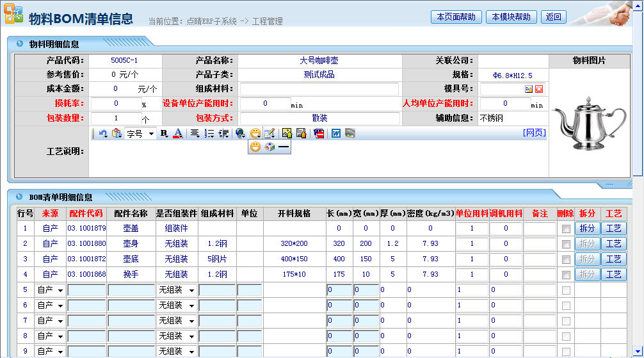The height and width of the screenshot is (358, 644).
Task: Click the bold formatting icon
Action: click(164, 133)
